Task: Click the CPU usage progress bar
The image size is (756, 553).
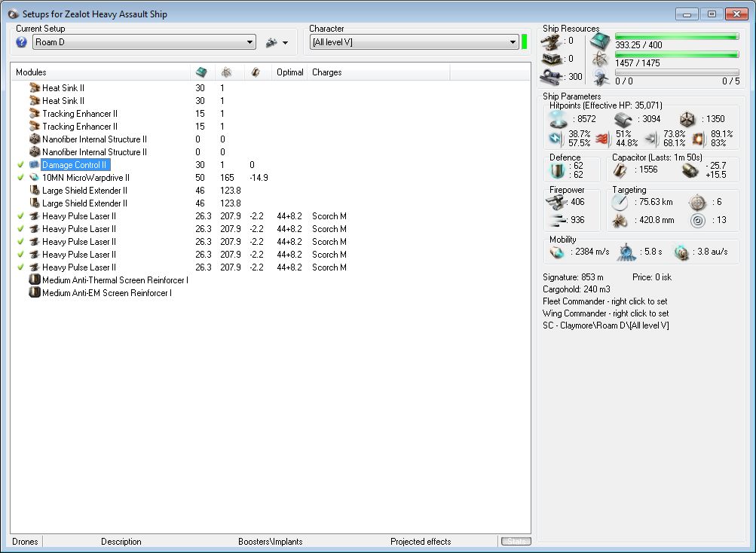Action: [677, 37]
